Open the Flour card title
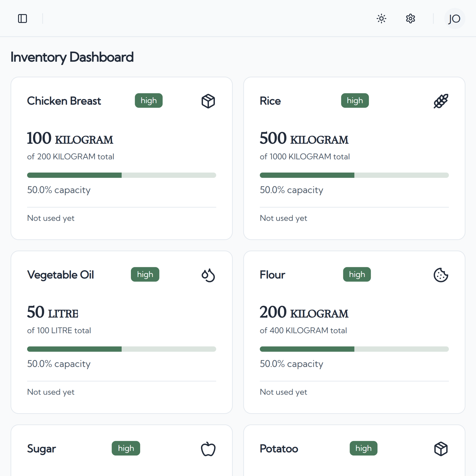The width and height of the screenshot is (476, 476). [272, 275]
